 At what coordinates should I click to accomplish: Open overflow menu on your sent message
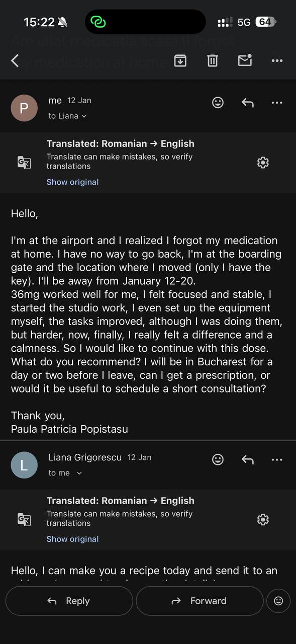click(x=277, y=102)
